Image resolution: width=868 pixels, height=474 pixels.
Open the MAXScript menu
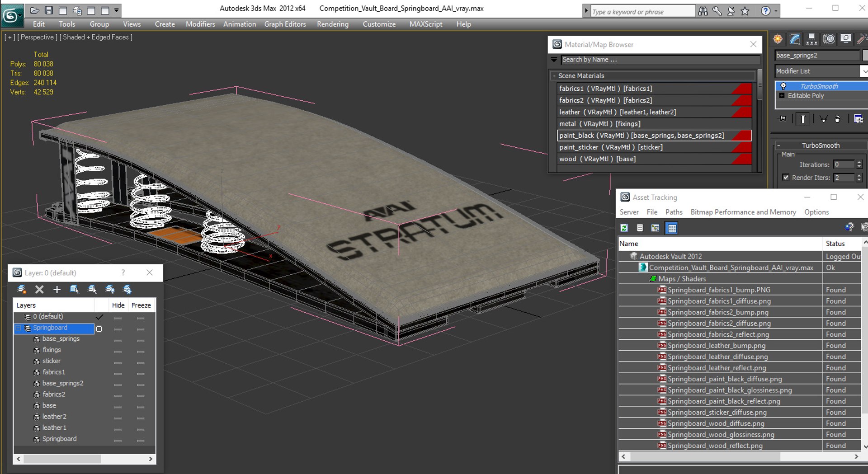click(426, 24)
